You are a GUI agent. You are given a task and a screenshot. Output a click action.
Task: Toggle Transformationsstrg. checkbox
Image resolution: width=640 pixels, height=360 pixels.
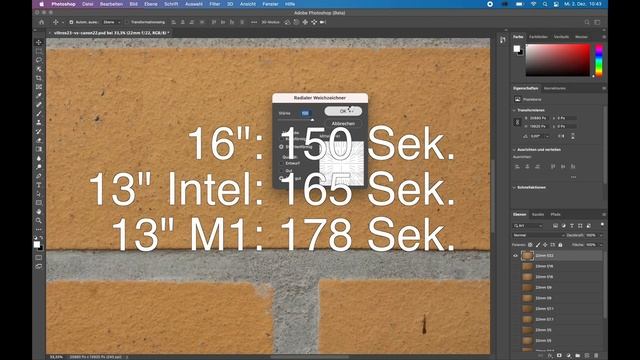127,22
